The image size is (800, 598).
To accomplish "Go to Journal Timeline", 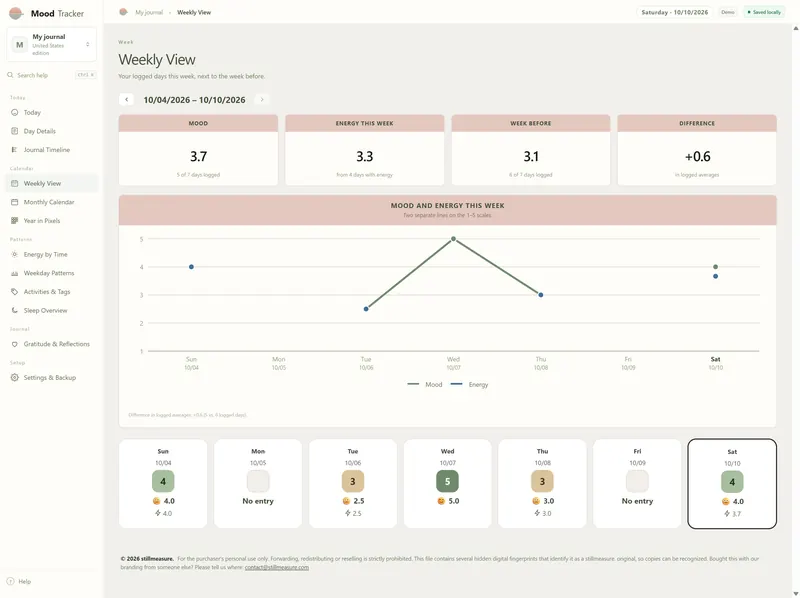I will click(x=52, y=150).
